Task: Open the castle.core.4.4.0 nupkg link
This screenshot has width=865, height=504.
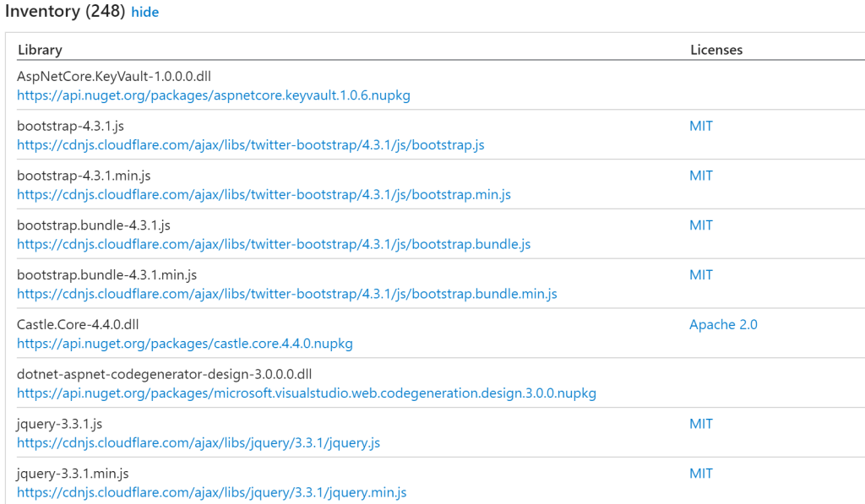Action: click(185, 344)
